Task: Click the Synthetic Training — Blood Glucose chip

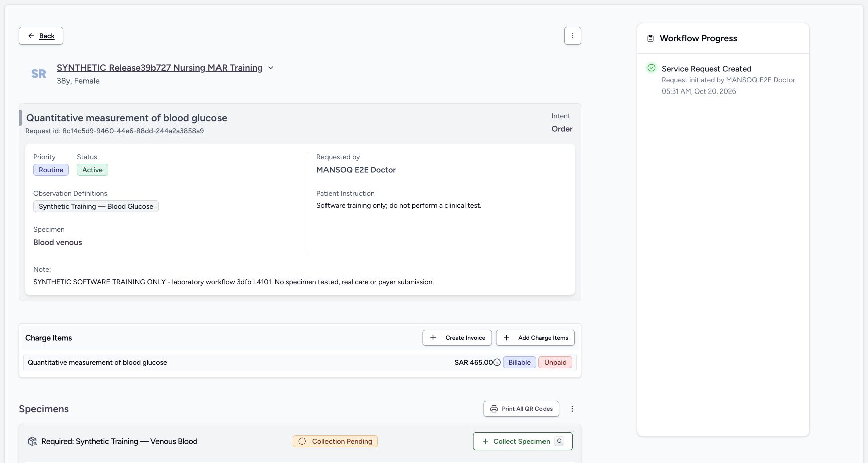Action: tap(96, 206)
